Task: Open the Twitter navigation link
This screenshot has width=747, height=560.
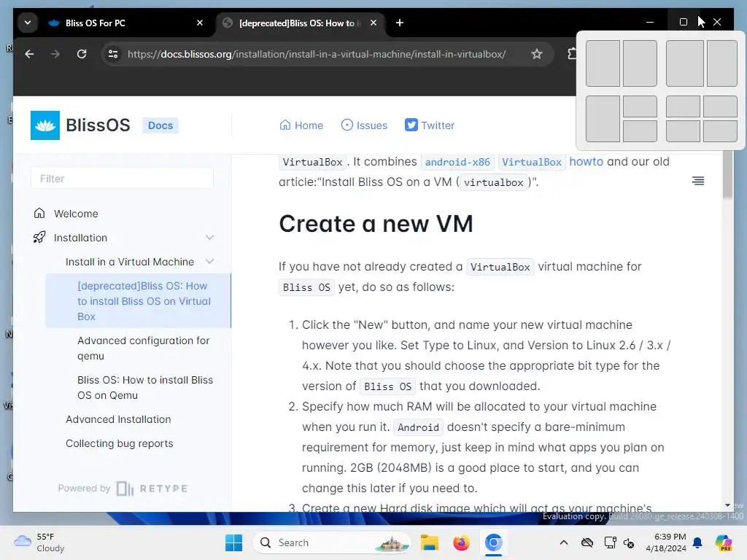Action: (430, 125)
